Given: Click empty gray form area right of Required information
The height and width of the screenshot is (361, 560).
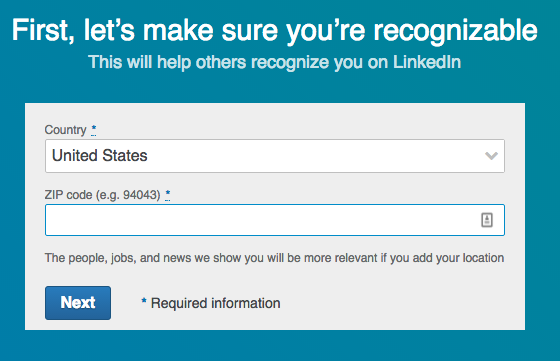Looking at the screenshot, I should (400, 304).
